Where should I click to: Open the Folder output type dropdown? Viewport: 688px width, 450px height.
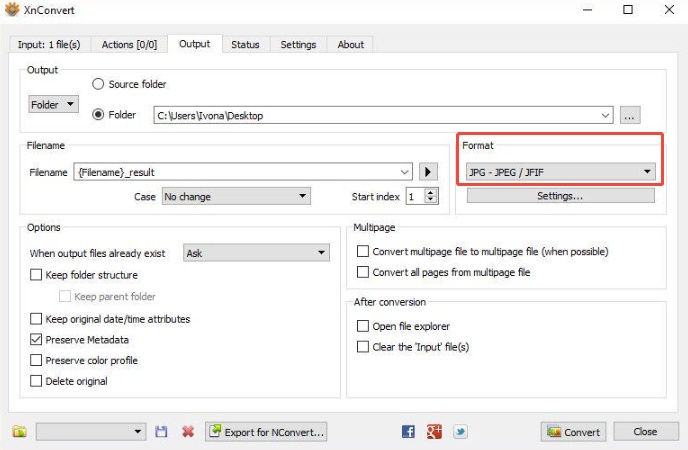point(54,104)
